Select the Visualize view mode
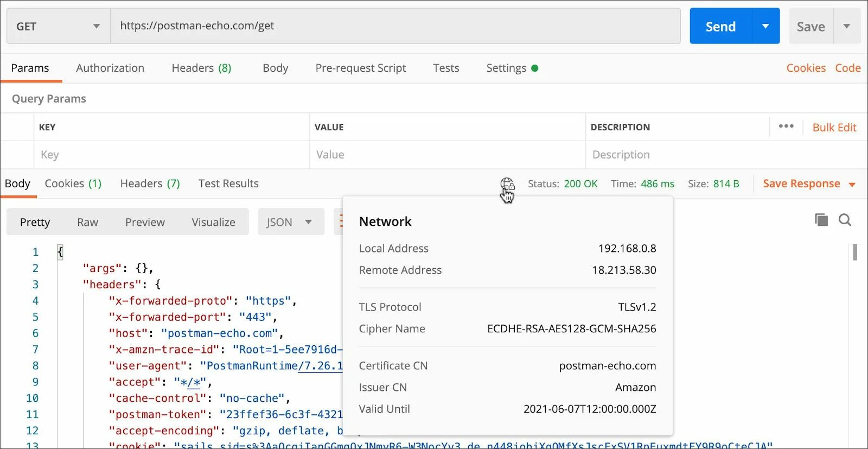Screen dimensions: 868x449 click(x=213, y=222)
